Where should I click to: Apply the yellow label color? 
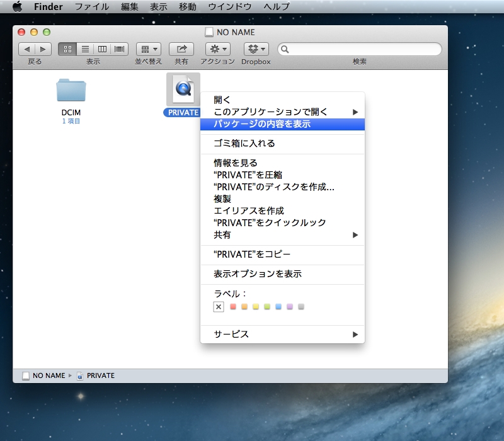(x=256, y=307)
